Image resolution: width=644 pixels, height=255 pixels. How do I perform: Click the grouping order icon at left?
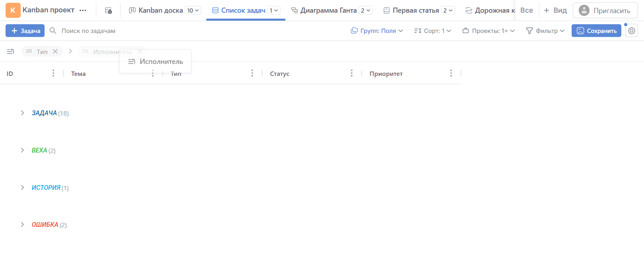point(11,51)
